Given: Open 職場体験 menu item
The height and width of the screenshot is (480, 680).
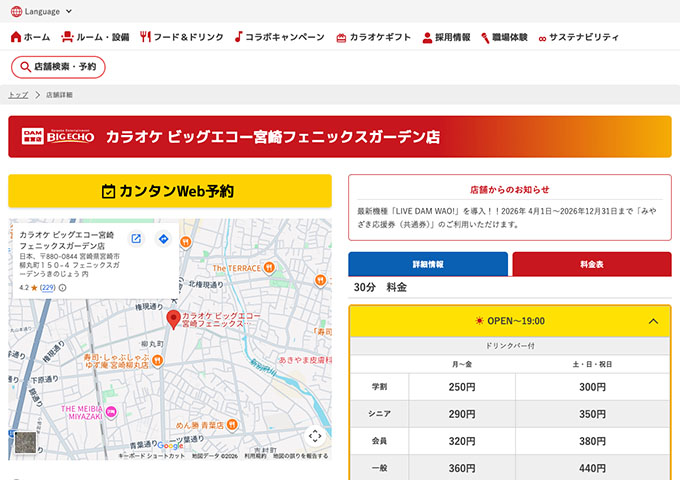Looking at the screenshot, I should pos(504,37).
